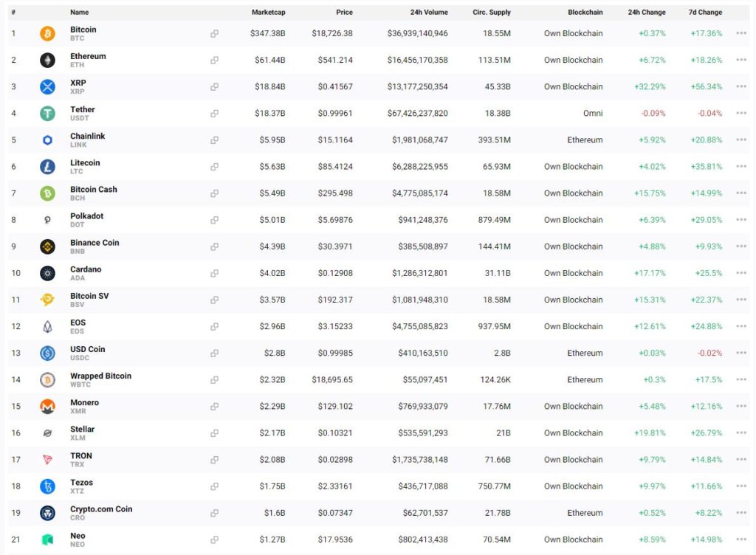Image resolution: width=756 pixels, height=555 pixels.
Task: Click the Cardano logo icon
Action: coord(47,273)
